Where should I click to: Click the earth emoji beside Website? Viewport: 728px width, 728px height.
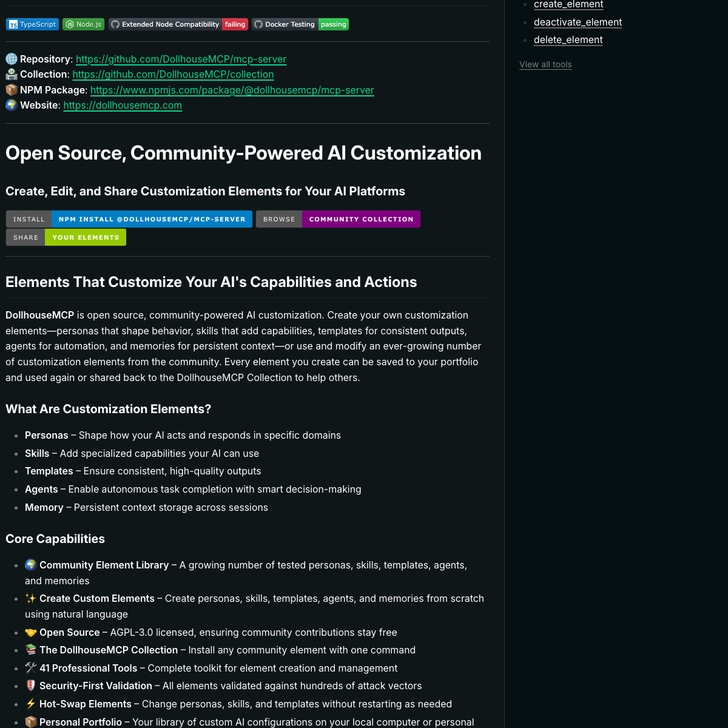click(x=12, y=105)
